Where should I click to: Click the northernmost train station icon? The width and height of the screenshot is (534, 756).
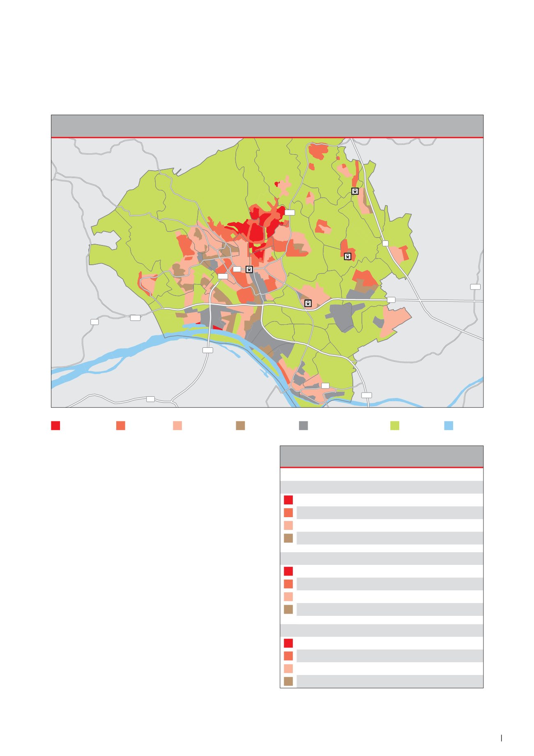coord(355,191)
